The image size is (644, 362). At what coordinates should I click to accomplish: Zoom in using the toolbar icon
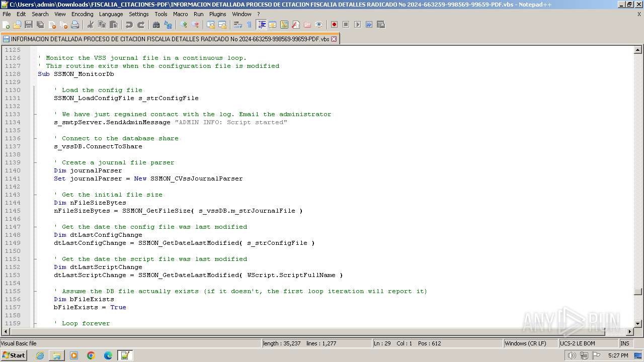click(x=184, y=25)
